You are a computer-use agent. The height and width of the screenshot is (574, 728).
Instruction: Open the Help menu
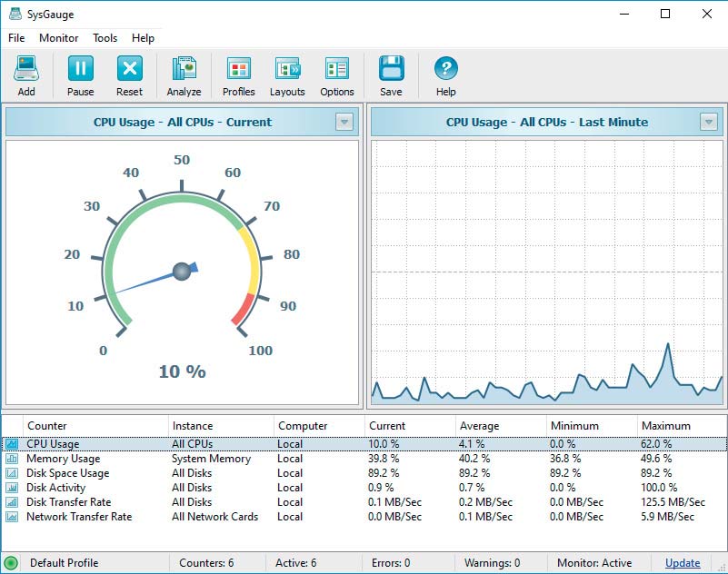pyautogui.click(x=143, y=38)
